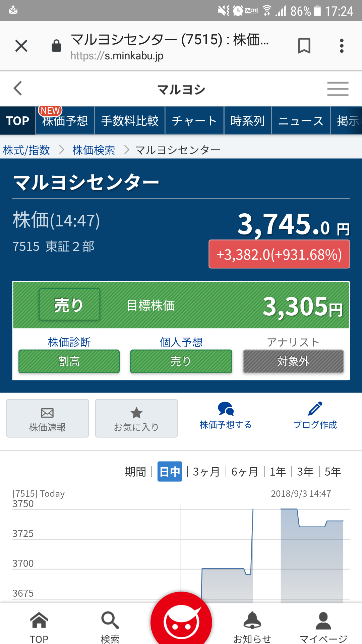The image size is (362, 644).
Task: Tap the back chevron in site header
Action: (x=18, y=88)
